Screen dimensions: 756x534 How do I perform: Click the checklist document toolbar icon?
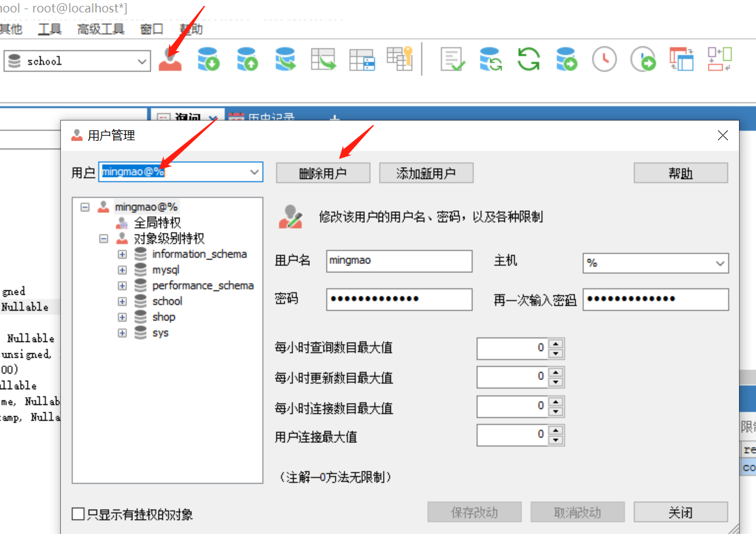coord(452,60)
